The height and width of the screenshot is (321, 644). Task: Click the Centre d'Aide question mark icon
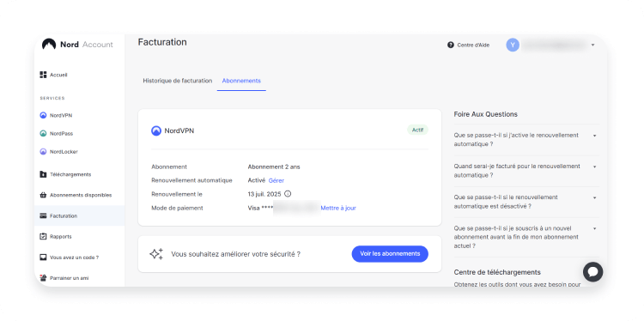[451, 45]
